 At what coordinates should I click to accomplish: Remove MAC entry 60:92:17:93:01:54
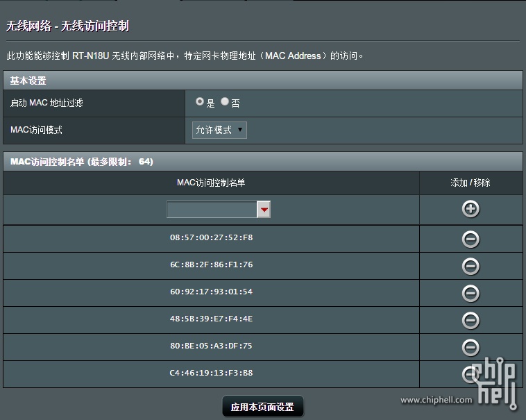tap(470, 293)
